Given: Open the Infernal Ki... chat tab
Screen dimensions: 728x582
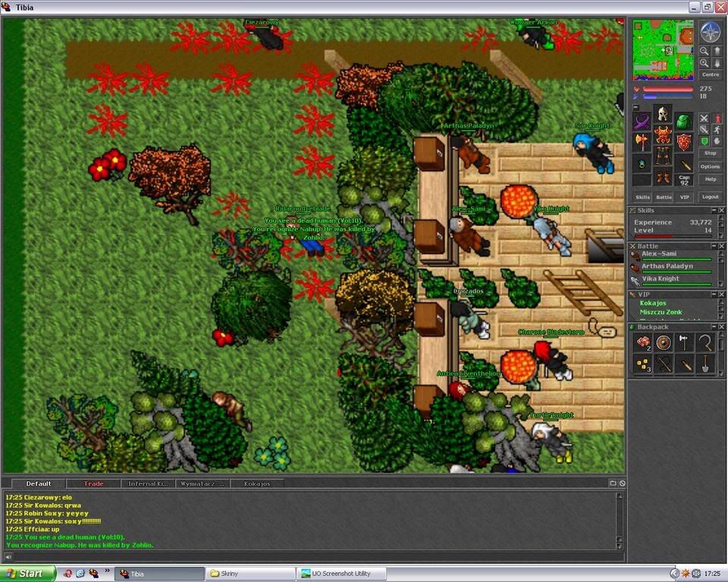Looking at the screenshot, I should 148,483.
